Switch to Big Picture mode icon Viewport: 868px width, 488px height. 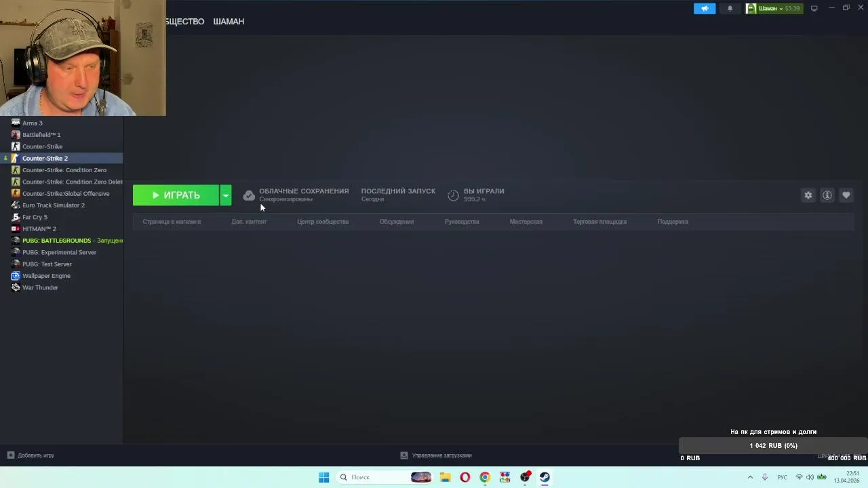tap(814, 8)
